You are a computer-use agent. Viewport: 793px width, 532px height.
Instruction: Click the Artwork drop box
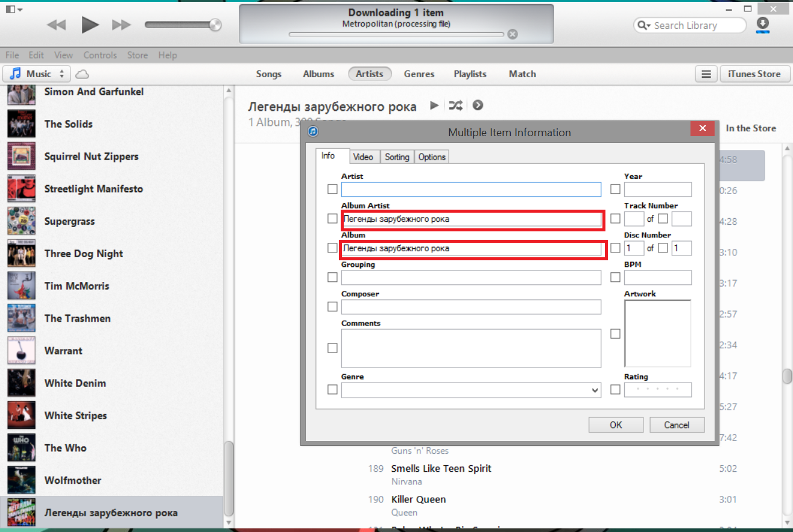tap(658, 333)
